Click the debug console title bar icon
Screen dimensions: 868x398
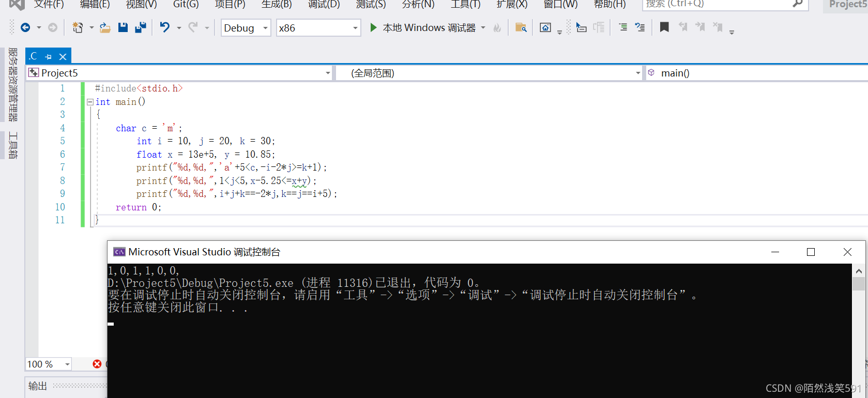coord(119,252)
